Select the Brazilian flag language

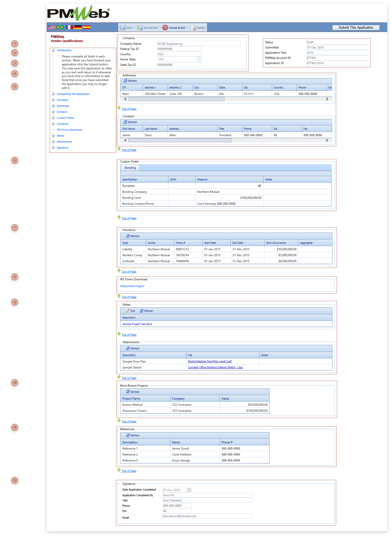click(x=60, y=27)
